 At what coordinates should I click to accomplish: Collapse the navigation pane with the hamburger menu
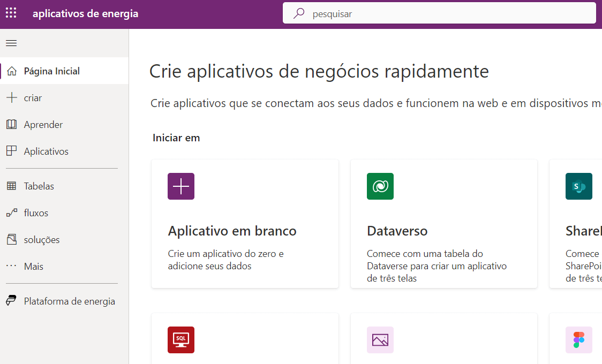(11, 43)
